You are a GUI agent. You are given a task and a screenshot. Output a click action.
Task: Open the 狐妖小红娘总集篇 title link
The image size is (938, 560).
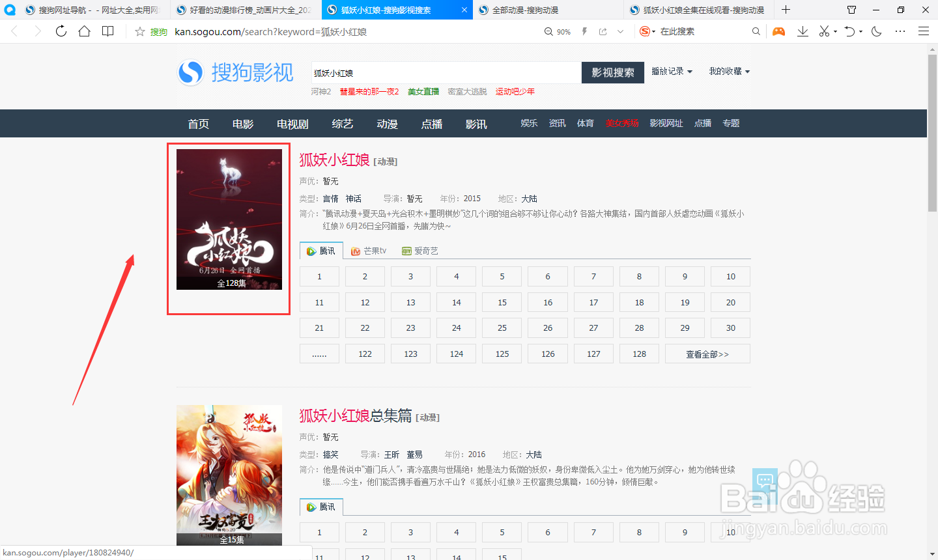coord(356,415)
